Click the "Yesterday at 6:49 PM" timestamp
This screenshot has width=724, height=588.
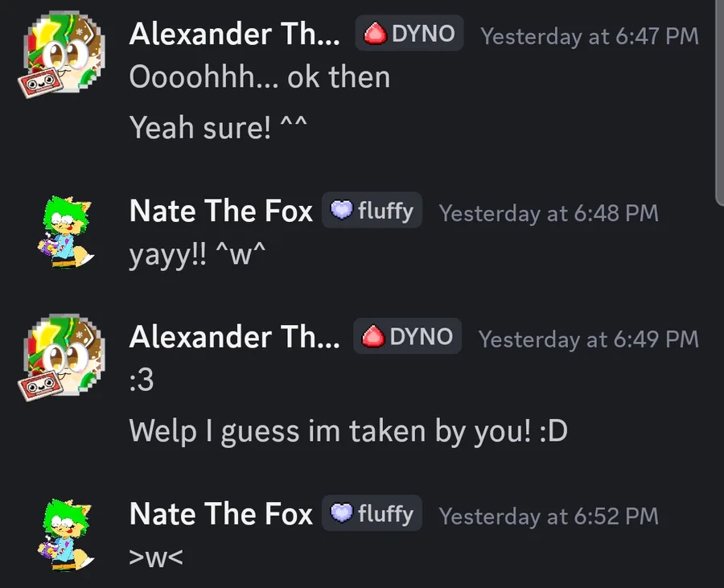tap(588, 339)
